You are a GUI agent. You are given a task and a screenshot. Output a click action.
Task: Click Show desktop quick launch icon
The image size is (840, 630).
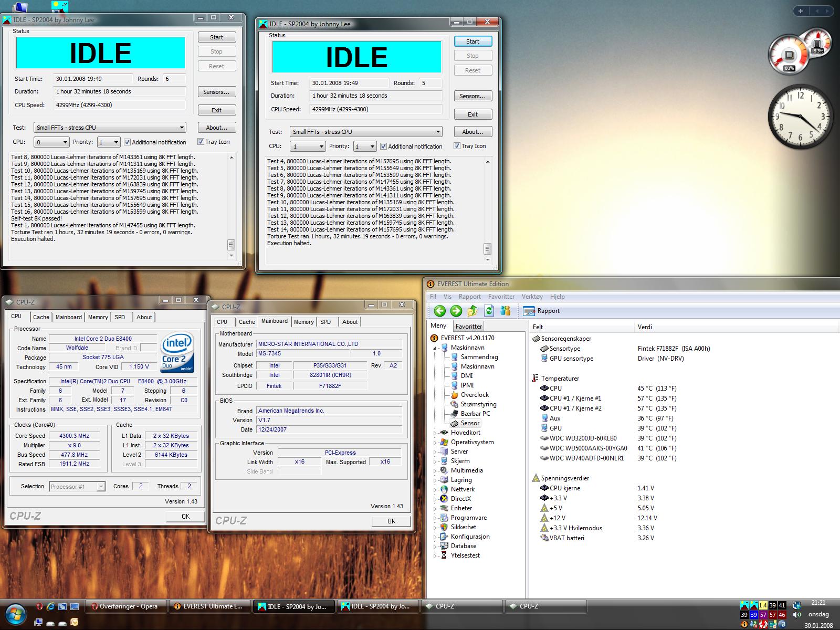coord(75,606)
